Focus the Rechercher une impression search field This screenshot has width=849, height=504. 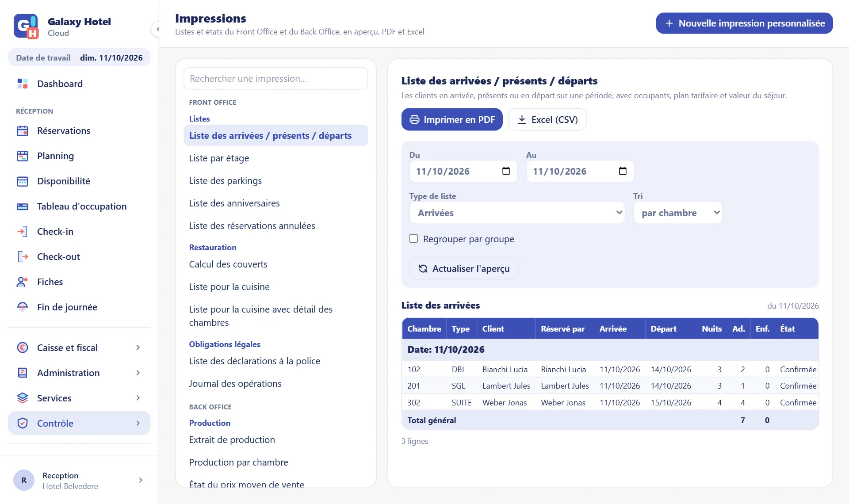point(275,78)
